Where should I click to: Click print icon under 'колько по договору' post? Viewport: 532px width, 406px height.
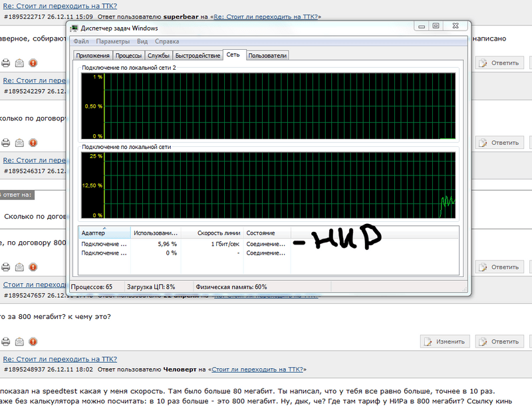coord(6,143)
